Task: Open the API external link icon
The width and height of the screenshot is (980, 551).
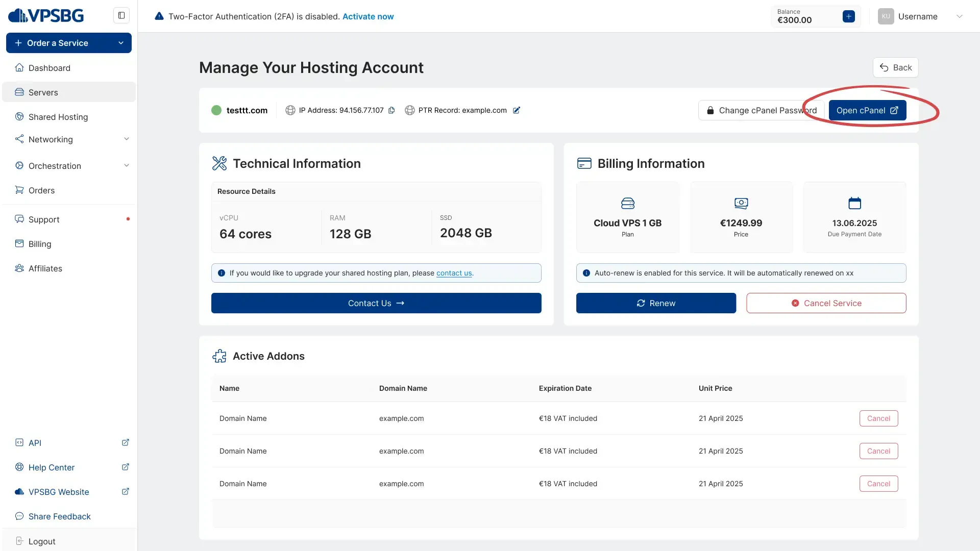Action: pos(126,442)
